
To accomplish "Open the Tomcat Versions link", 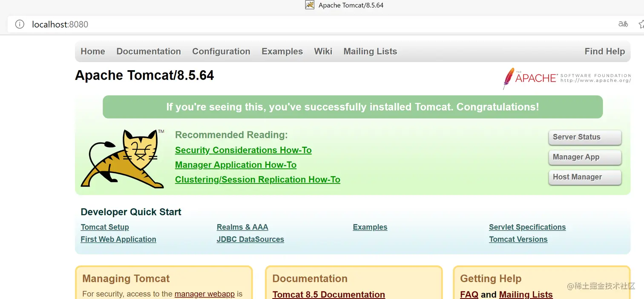I will click(x=518, y=239).
